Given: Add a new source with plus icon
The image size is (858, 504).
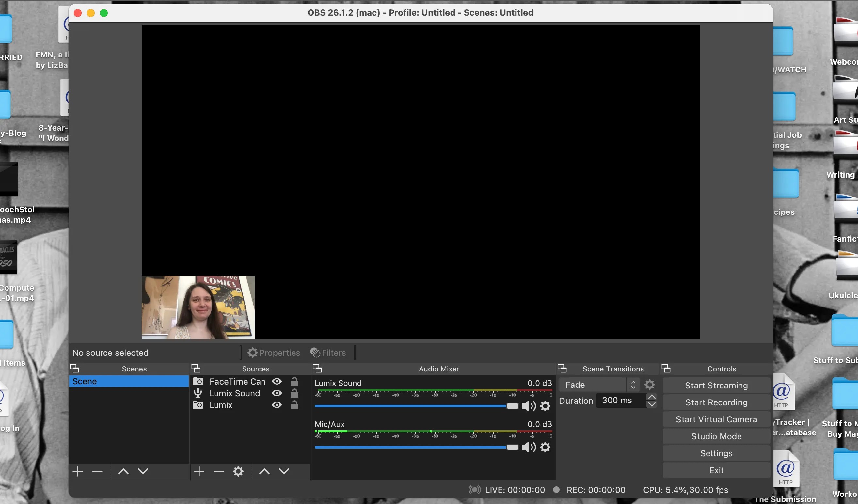Looking at the screenshot, I should pyautogui.click(x=199, y=471).
